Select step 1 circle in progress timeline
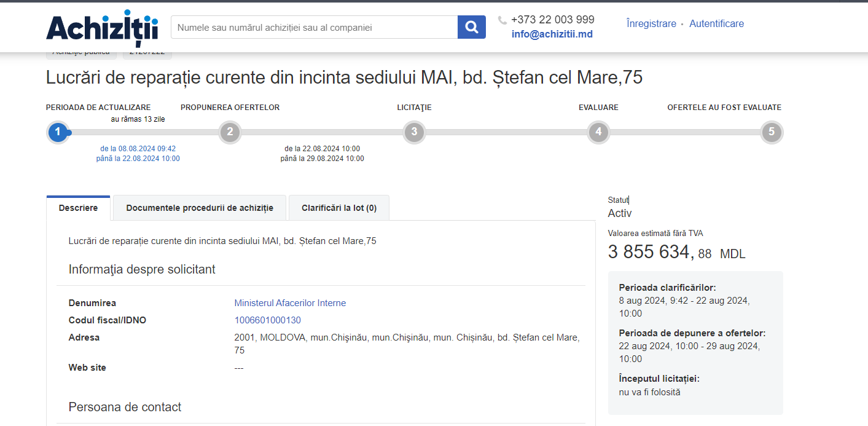The image size is (868, 426). (x=58, y=132)
